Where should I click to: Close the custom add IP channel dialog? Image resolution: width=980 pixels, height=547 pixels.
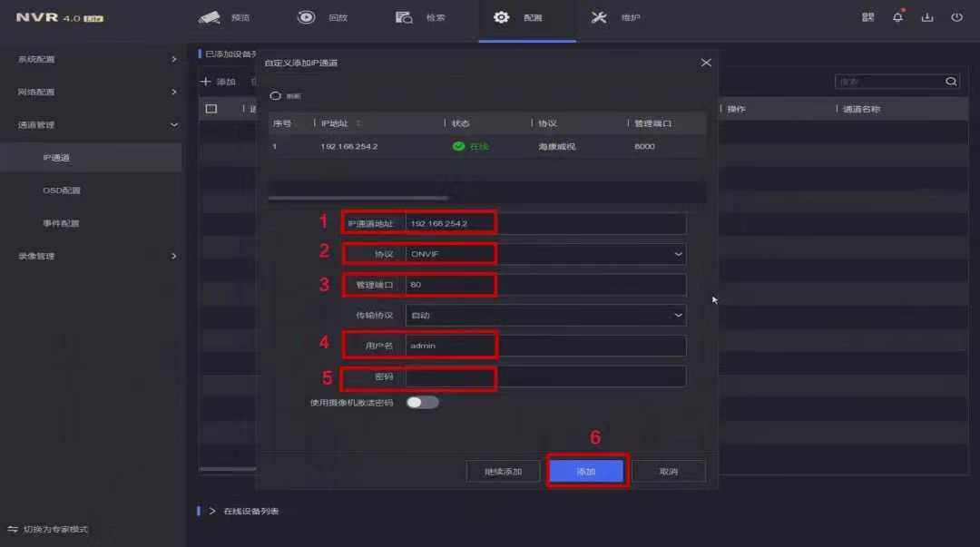[706, 63]
